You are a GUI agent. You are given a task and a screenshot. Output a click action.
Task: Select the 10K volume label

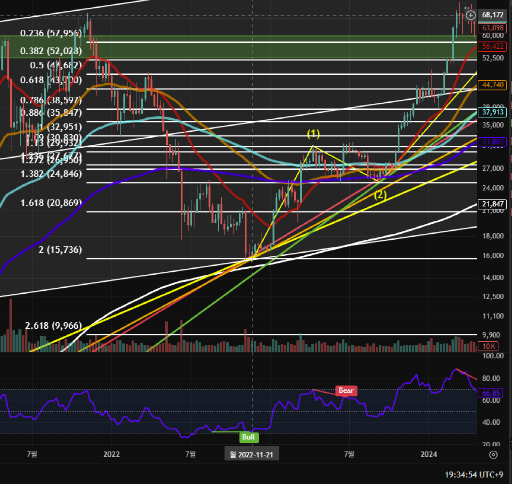(x=489, y=346)
